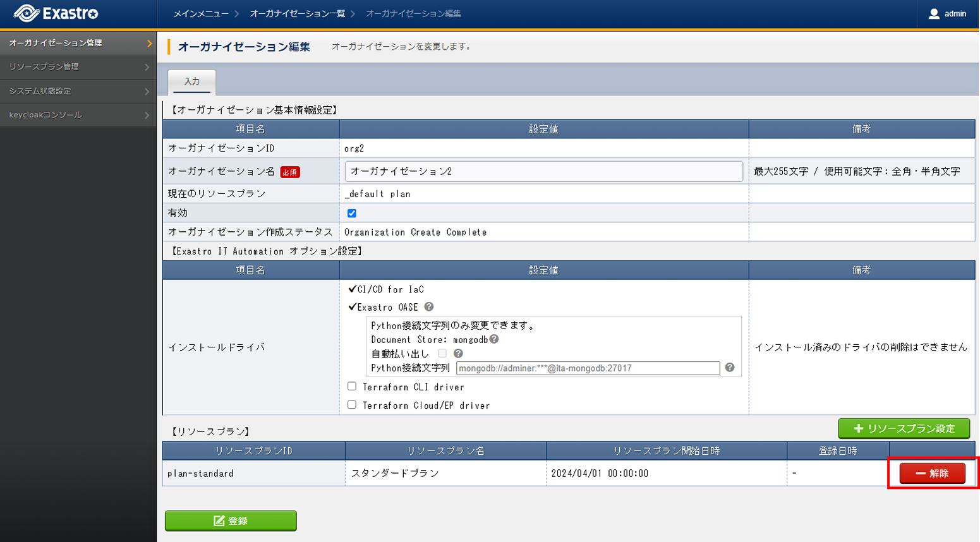Screen dimensions: 980x542
Task: Click インストール済みのドライバの削除はできません note
Action: pos(861,347)
